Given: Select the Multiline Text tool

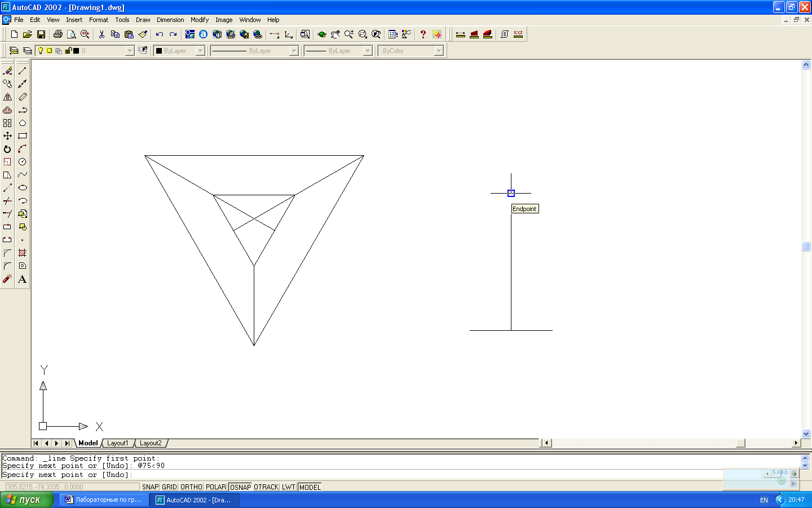Looking at the screenshot, I should click(x=23, y=279).
